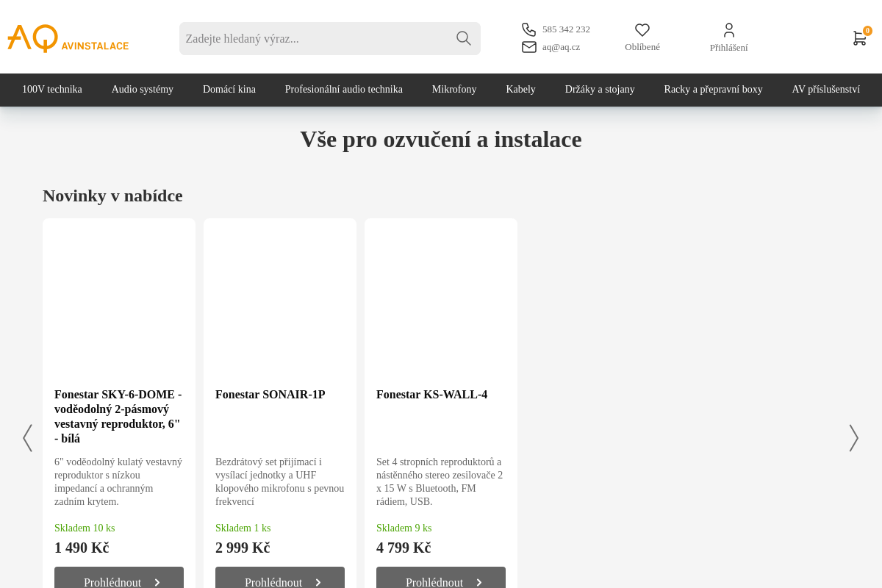Click the chevron on SKY-6-DOME Prohlédnout button
882x588 pixels.
pyautogui.click(x=157, y=583)
